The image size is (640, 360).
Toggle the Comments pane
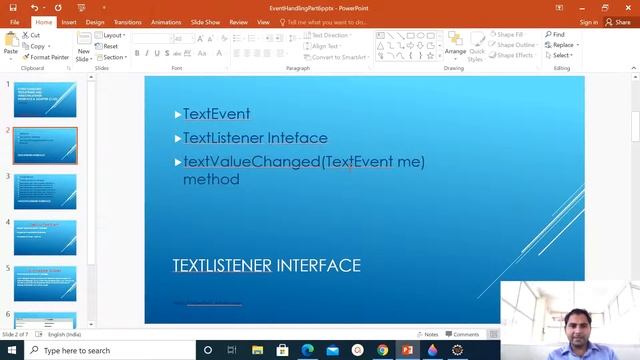pos(462,334)
